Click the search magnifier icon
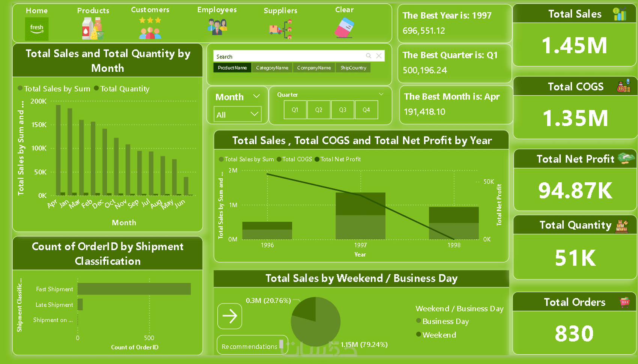 369,56
